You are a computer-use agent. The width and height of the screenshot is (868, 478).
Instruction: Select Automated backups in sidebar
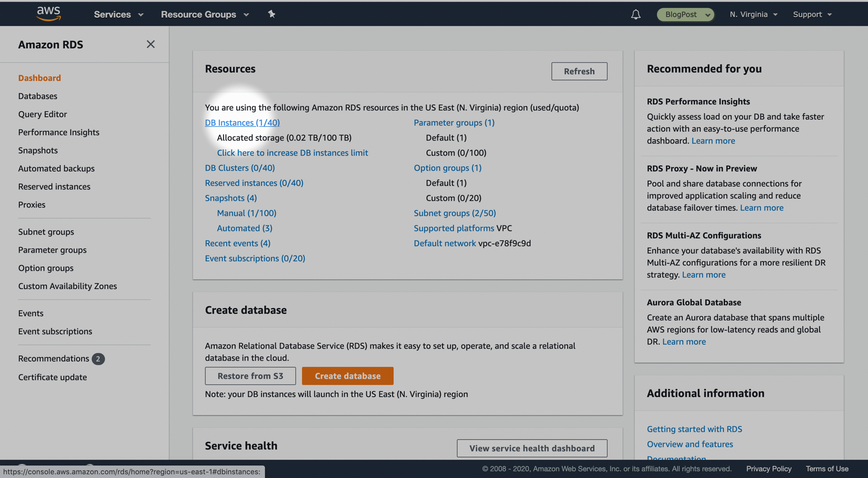(x=56, y=168)
